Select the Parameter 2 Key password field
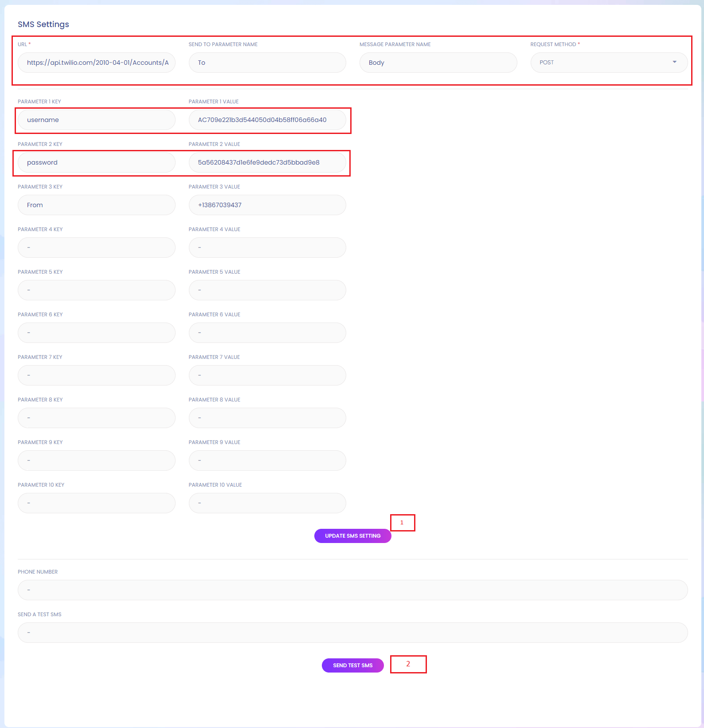This screenshot has height=728, width=704. click(x=96, y=162)
